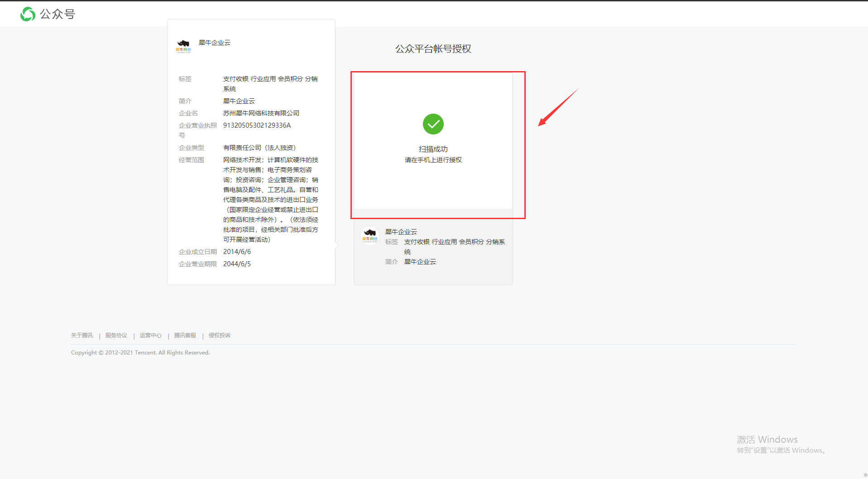Viewport: 868px width, 479px height.
Task: Click the company type 有限责任公司(法人独资)
Action: click(x=259, y=148)
